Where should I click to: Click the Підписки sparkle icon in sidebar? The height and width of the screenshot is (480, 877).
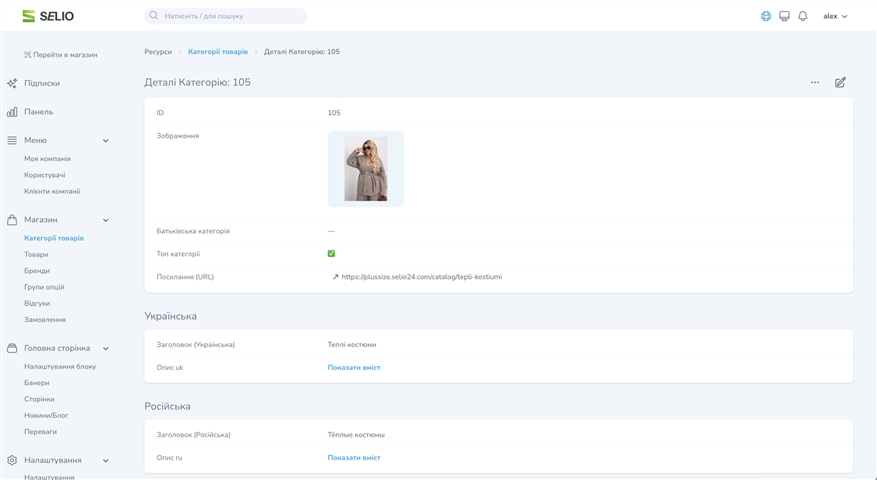coord(12,83)
